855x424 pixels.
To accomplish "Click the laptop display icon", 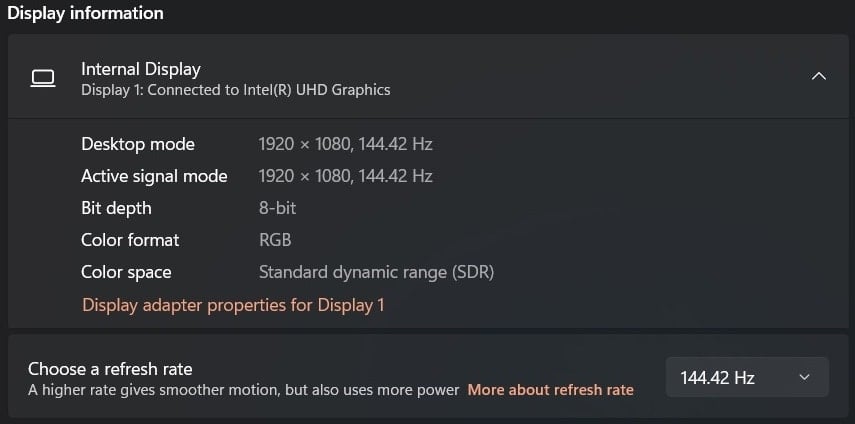I will coord(43,79).
